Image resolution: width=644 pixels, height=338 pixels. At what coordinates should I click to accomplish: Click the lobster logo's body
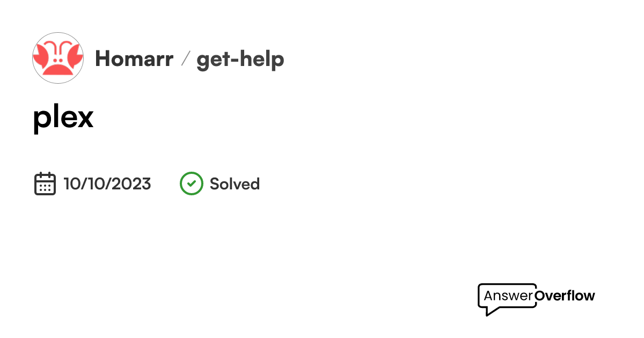point(58,67)
